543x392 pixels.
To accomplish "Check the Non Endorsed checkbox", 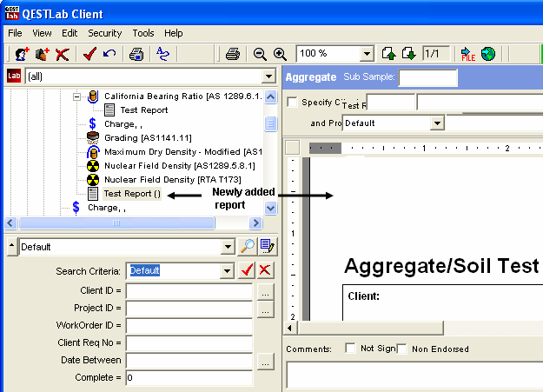I will 402,349.
